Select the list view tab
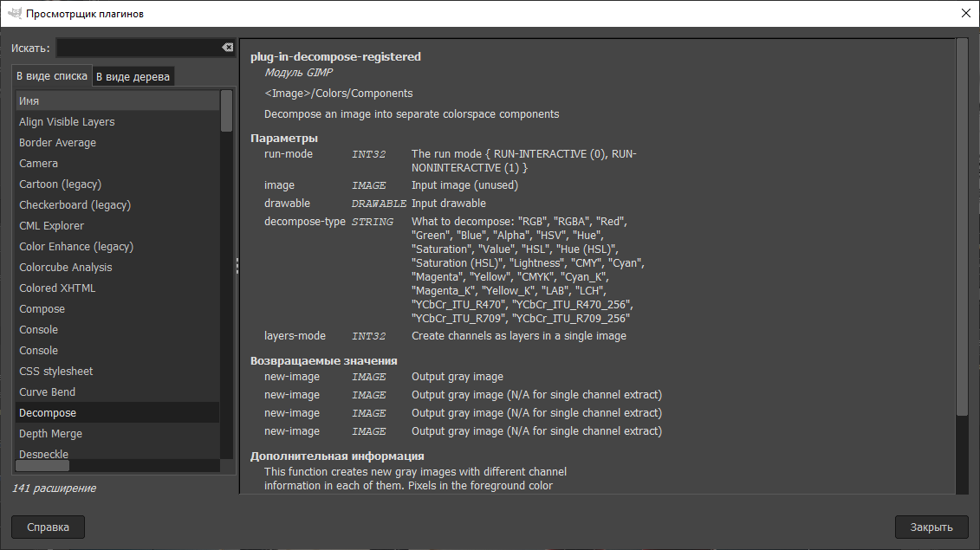 point(53,76)
